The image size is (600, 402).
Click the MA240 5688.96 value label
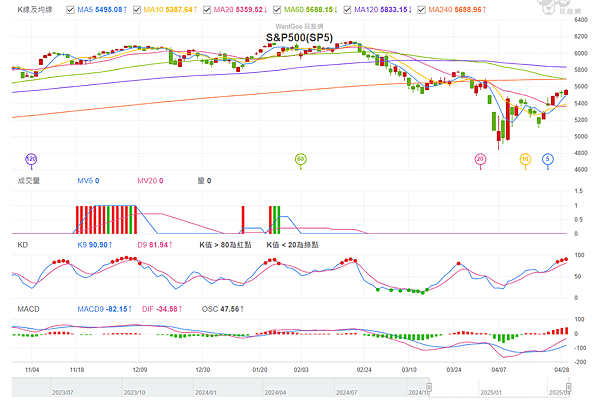coord(457,10)
